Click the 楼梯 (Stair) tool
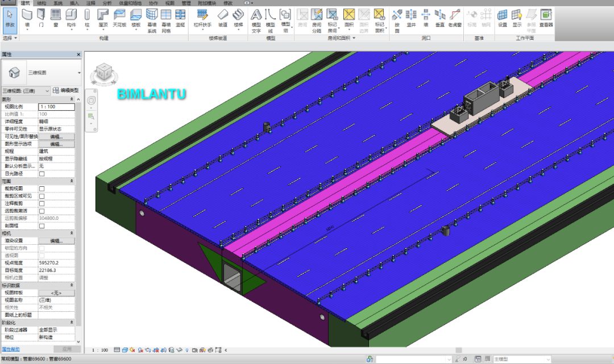Image resolution: width=614 pixels, height=364 pixels. (x=238, y=18)
